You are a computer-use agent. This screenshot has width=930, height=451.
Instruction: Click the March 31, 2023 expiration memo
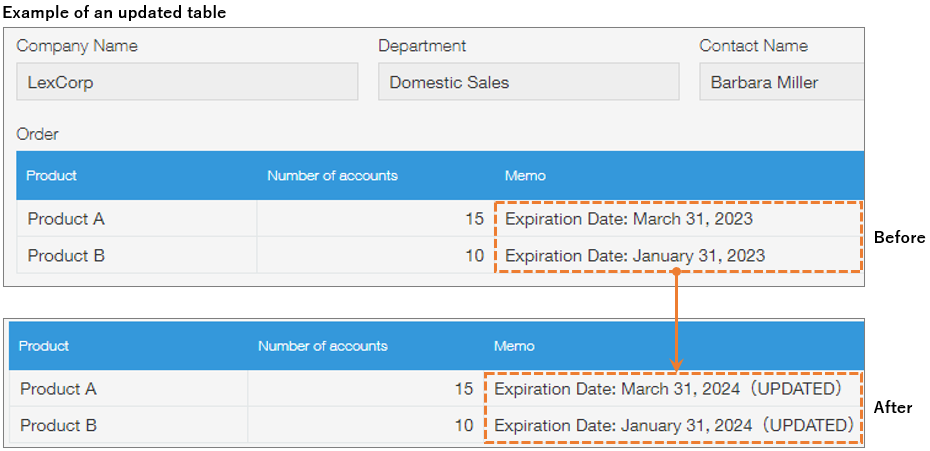pyautogui.click(x=629, y=219)
